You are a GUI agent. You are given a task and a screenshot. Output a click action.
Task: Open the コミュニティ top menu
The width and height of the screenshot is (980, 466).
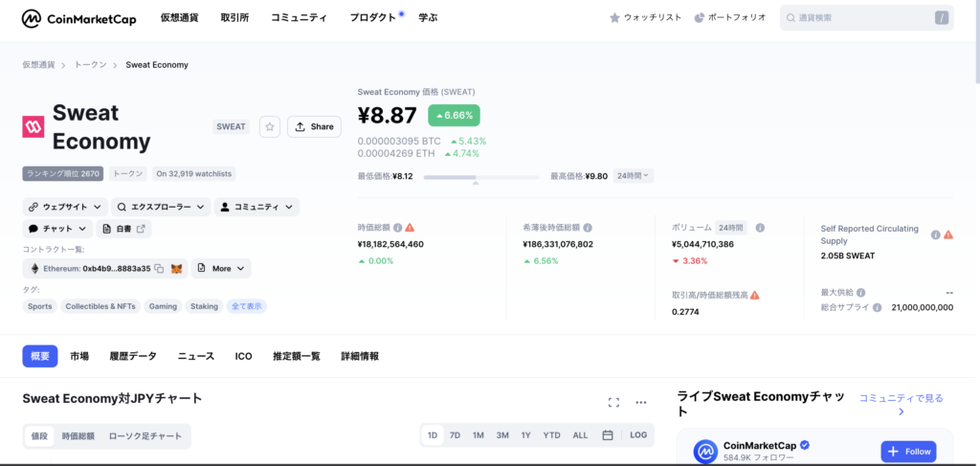pyautogui.click(x=299, y=18)
